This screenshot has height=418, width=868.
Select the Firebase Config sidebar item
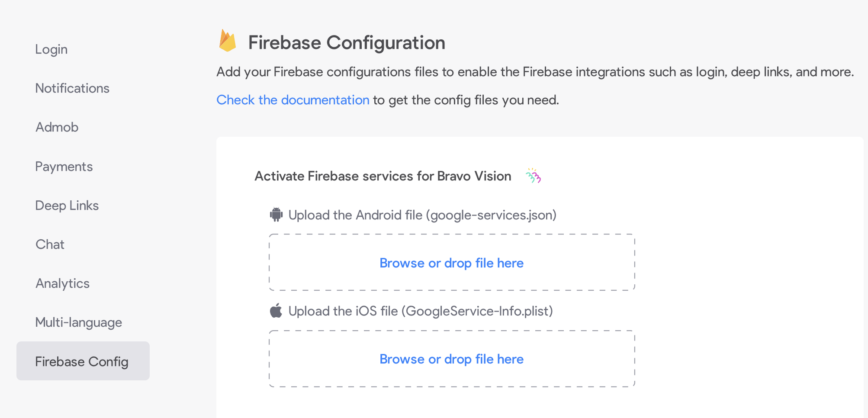[x=82, y=361]
